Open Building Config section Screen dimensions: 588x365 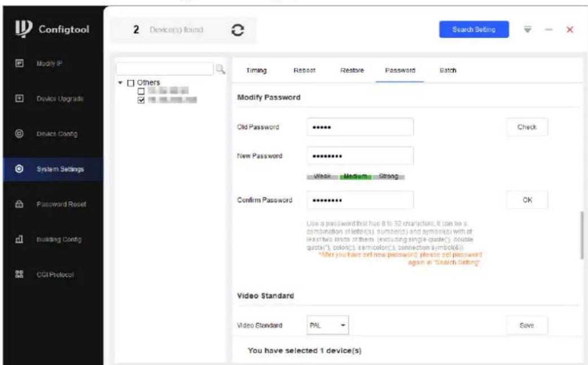(59, 239)
